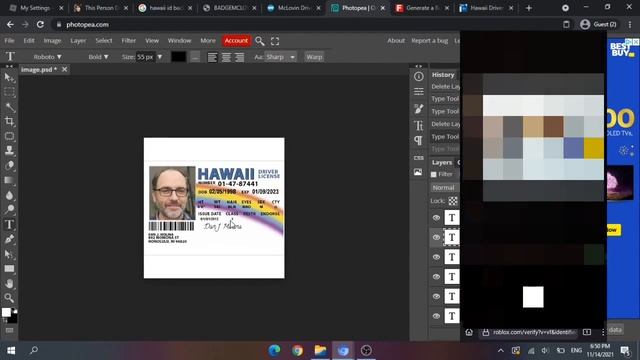
Task: Select the Path Select tool
Action: [9, 254]
